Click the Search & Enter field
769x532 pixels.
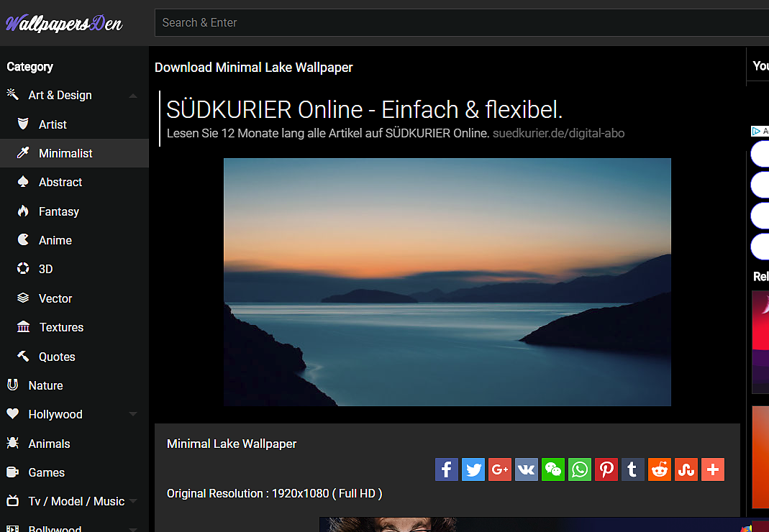pos(460,23)
